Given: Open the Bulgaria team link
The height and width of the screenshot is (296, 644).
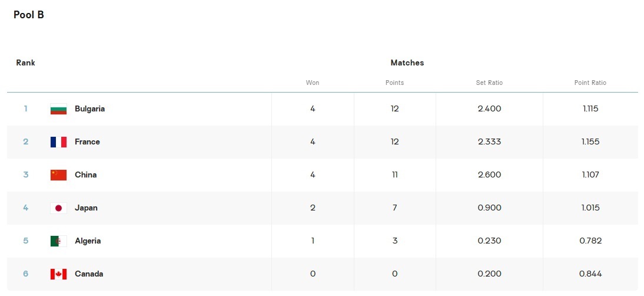Looking at the screenshot, I should [89, 109].
